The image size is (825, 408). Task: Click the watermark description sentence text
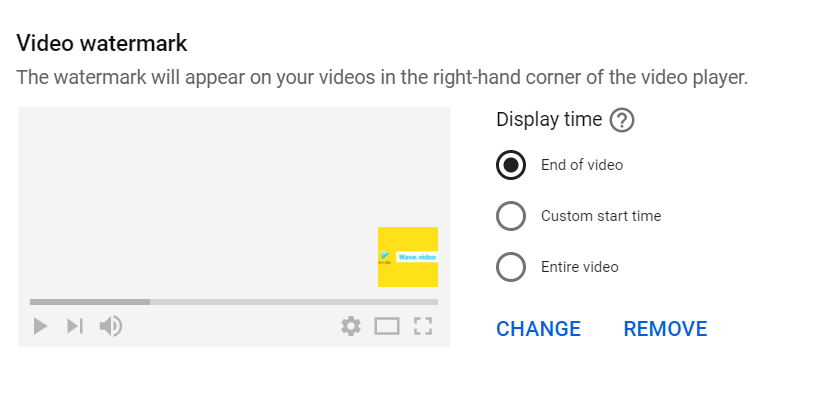[382, 77]
